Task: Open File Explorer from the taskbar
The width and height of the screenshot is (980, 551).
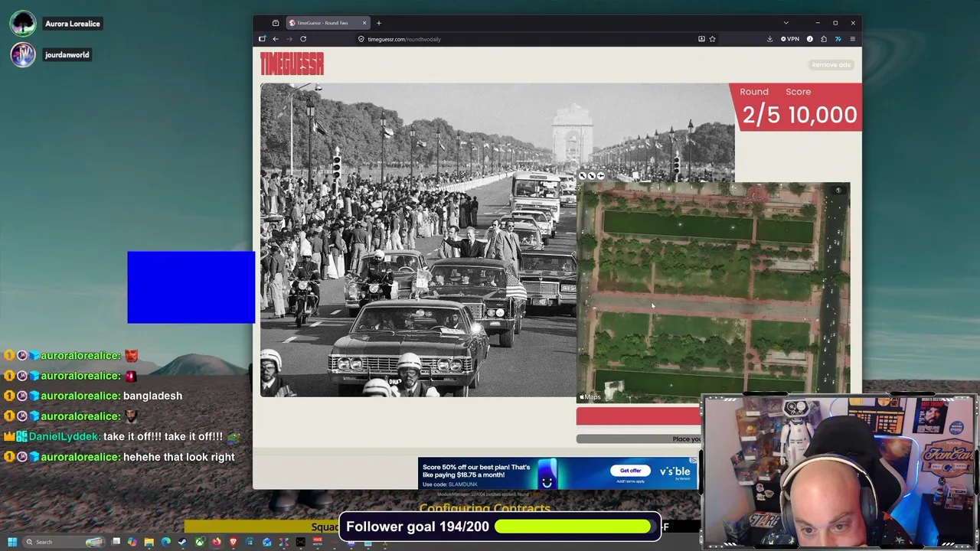Action: coord(149,542)
